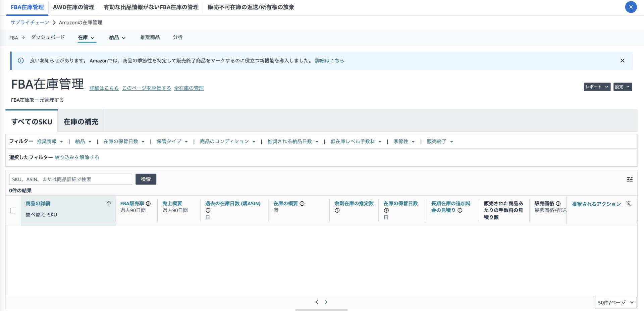Show info for 長期在庫の追加料金の見積り column
644x311 pixels.
pyautogui.click(x=460, y=210)
